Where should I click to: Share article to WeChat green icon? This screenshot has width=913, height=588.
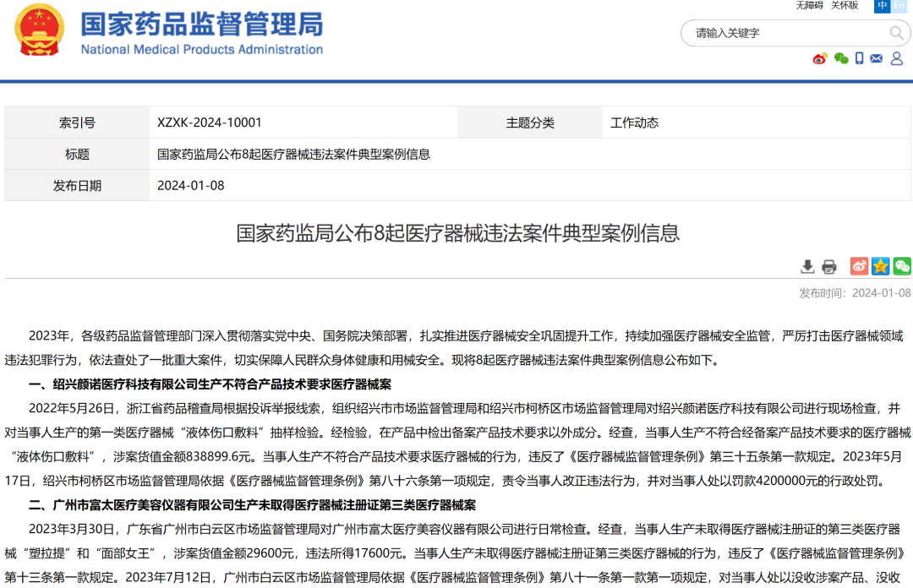click(902, 266)
